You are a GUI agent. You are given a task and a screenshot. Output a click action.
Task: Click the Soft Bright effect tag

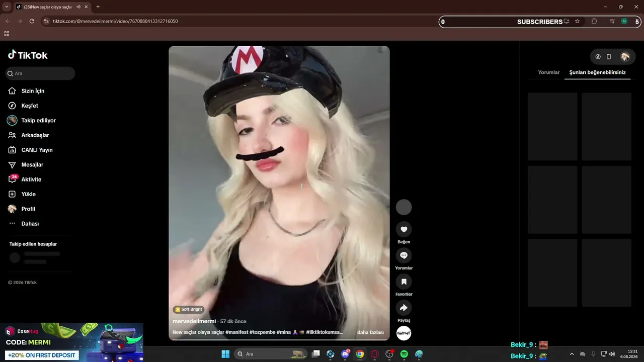(189, 310)
